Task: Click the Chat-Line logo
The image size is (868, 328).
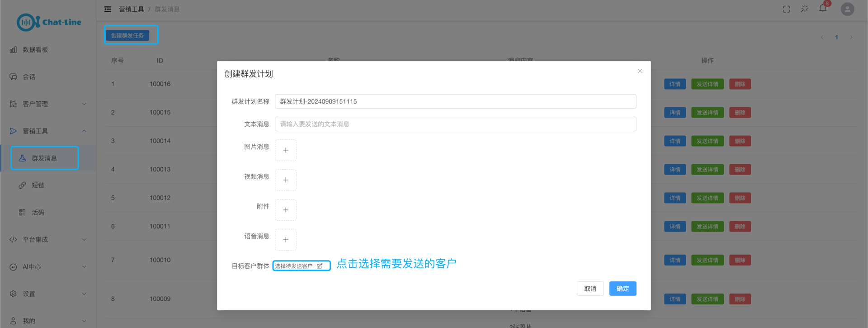Action: pos(49,22)
